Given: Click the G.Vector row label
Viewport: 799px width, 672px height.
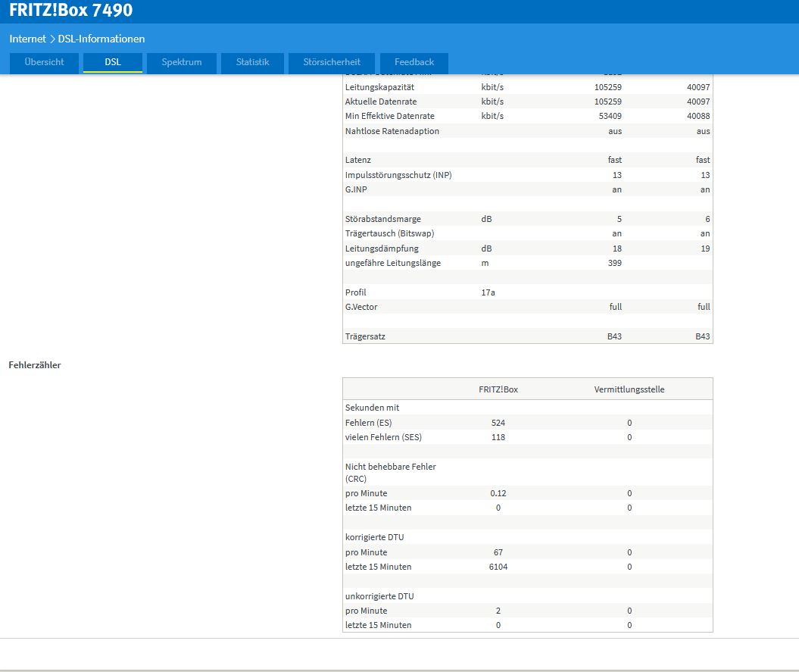Looking at the screenshot, I should pos(361,307).
